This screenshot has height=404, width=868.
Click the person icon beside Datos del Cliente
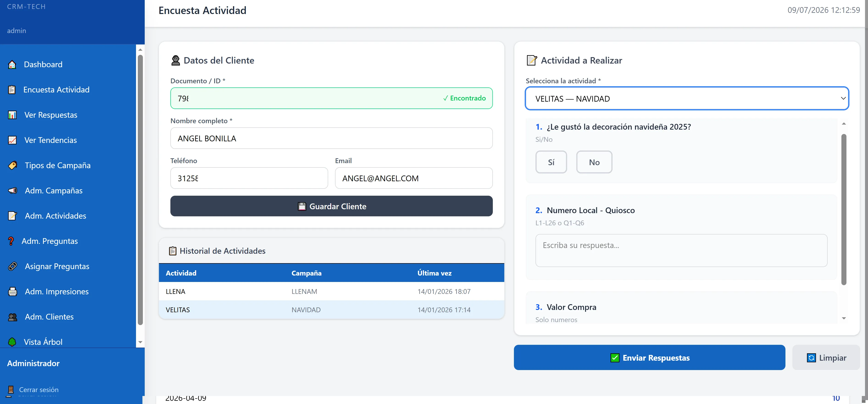[176, 60]
